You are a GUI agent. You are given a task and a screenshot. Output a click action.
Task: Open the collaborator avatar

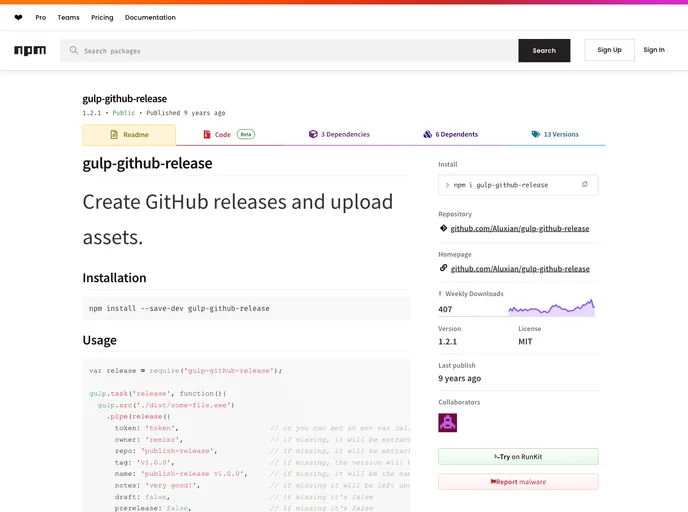[x=448, y=422]
